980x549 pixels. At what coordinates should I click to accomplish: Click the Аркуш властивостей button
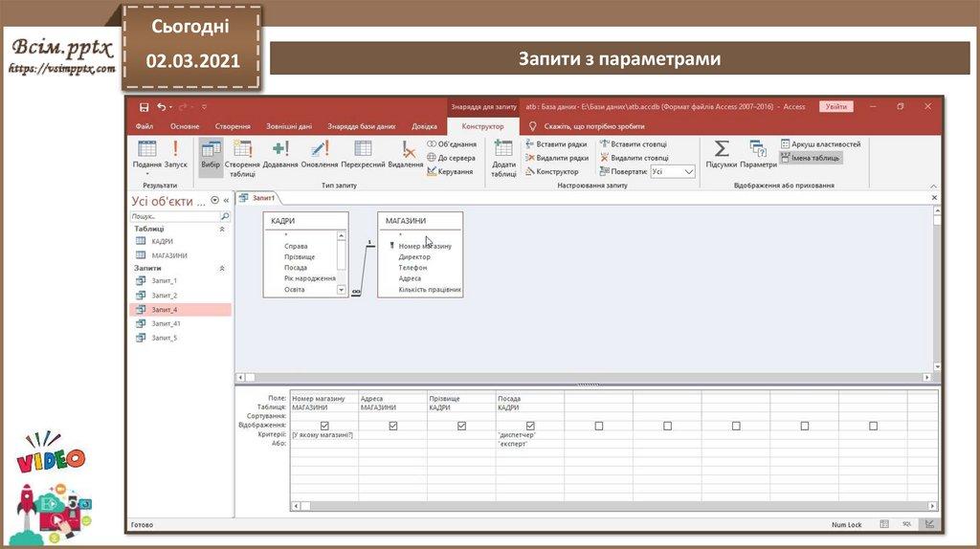pyautogui.click(x=820, y=144)
